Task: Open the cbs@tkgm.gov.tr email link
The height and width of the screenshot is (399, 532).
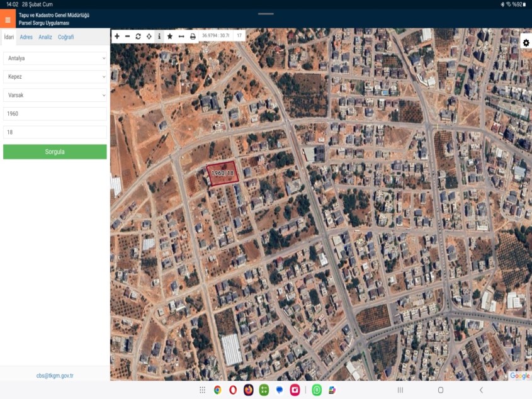Action: (x=55, y=376)
